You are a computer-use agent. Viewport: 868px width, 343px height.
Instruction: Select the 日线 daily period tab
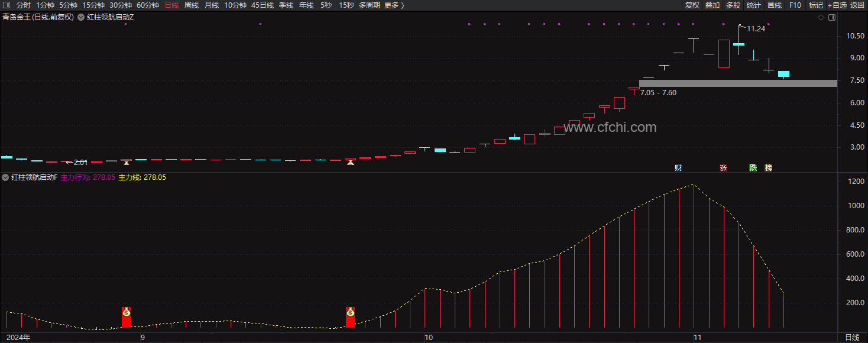pos(171,5)
